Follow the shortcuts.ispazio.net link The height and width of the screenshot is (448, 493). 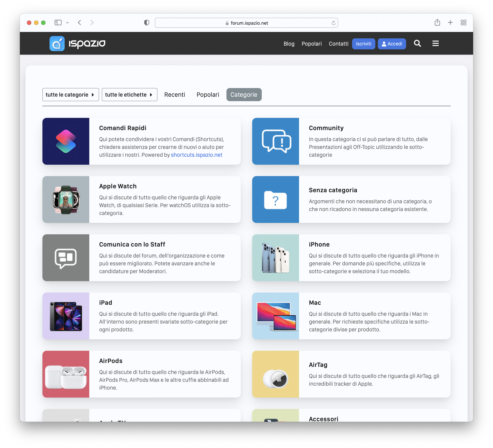point(196,155)
